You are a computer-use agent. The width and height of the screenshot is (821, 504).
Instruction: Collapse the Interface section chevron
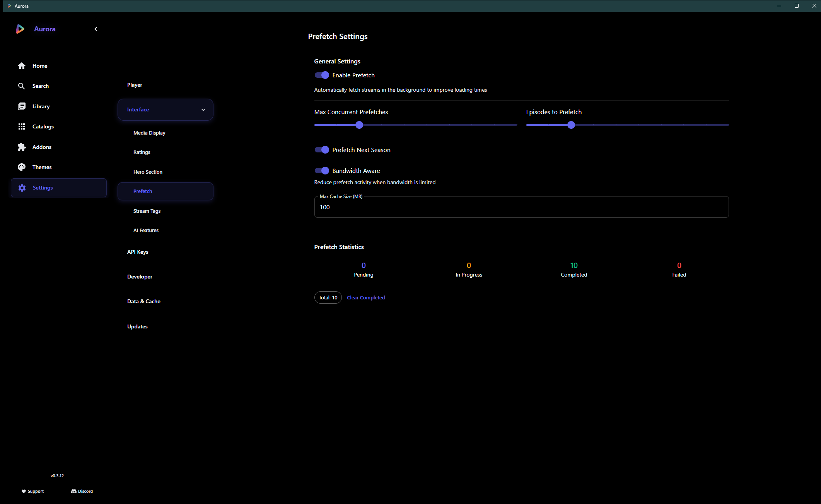[x=203, y=109]
